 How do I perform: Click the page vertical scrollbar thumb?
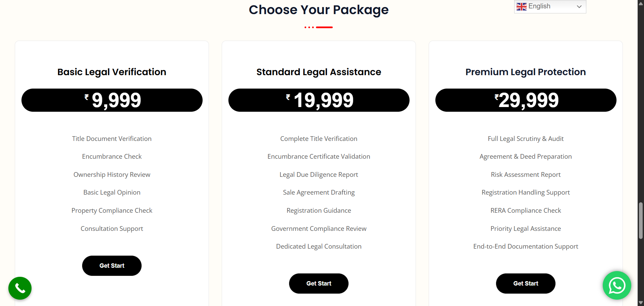point(641,220)
